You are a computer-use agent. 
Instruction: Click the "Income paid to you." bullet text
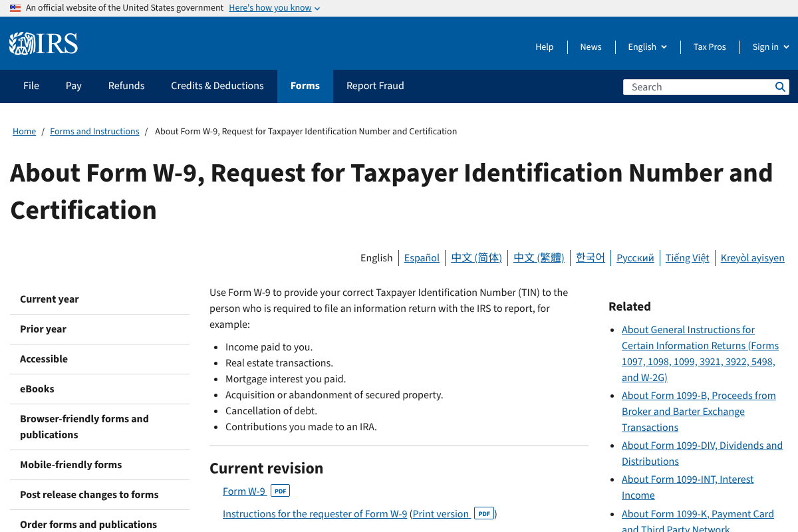click(x=269, y=347)
